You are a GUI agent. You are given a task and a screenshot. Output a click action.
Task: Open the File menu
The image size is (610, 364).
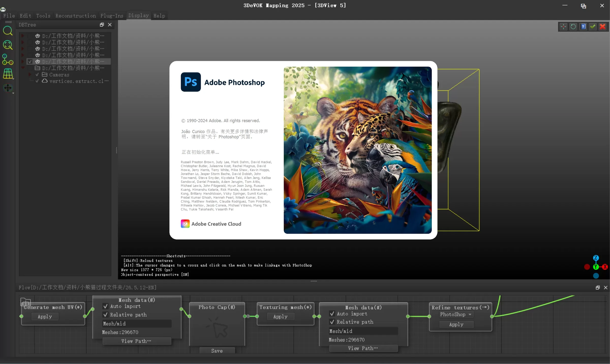[x=9, y=16]
